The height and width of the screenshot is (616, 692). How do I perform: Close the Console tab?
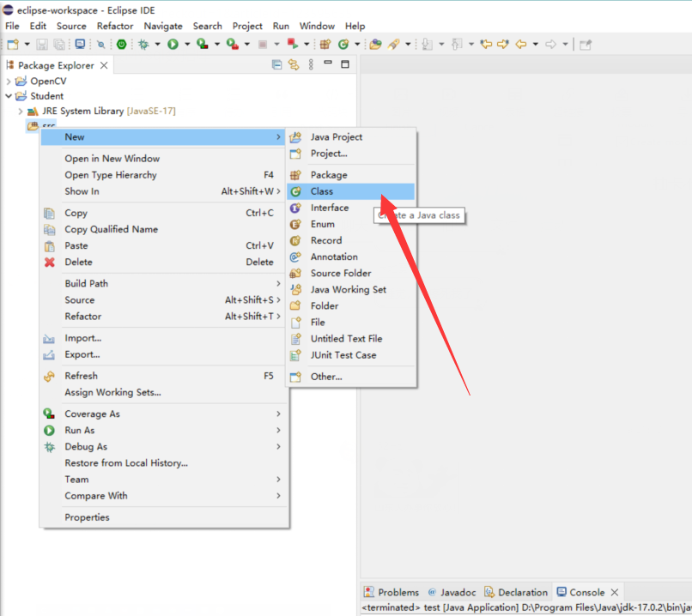(615, 592)
